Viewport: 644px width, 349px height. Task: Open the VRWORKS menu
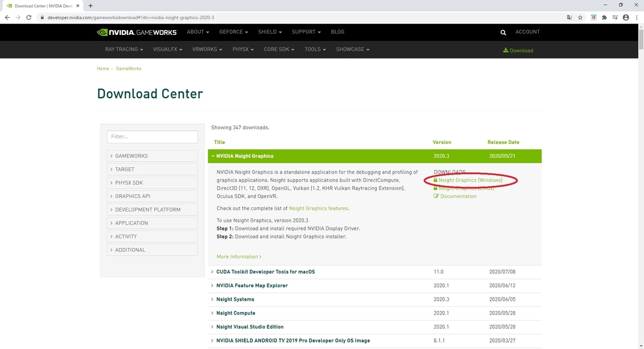click(x=207, y=49)
